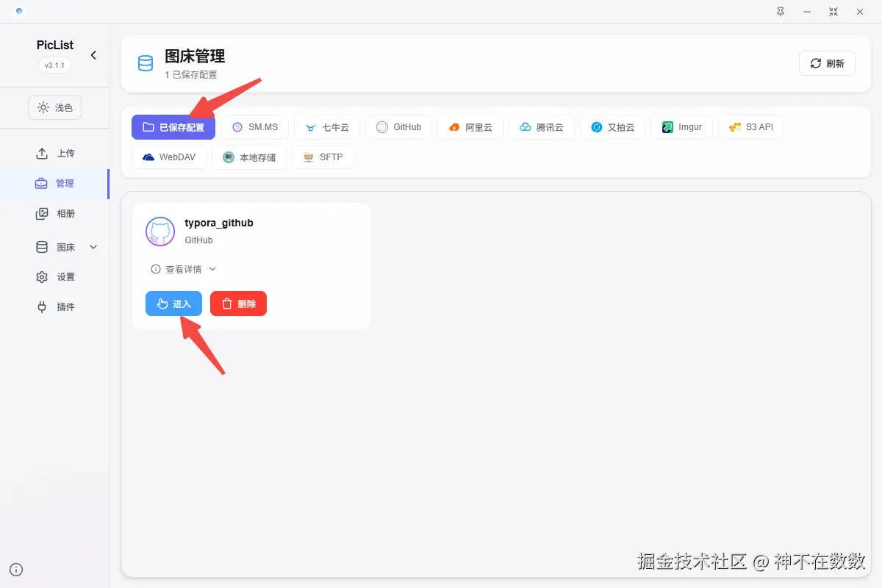Click the info icon at the sidebar bottom
This screenshot has height=588, width=882.
[16, 570]
